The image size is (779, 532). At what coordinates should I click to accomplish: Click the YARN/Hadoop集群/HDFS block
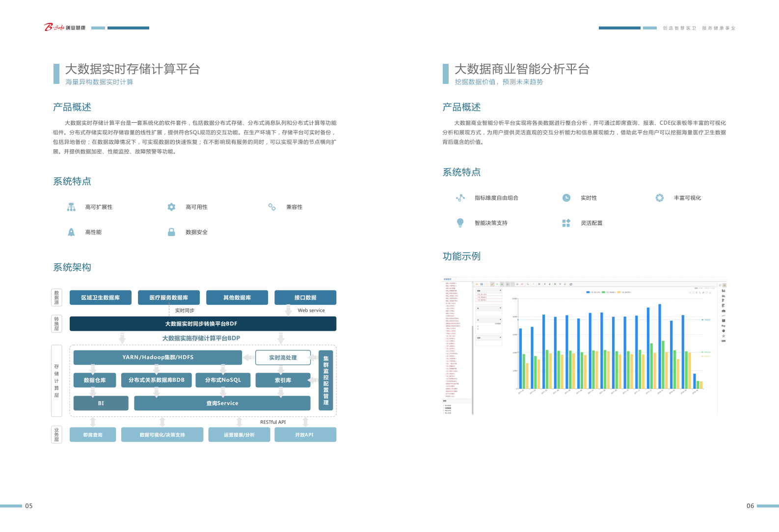[158, 357]
